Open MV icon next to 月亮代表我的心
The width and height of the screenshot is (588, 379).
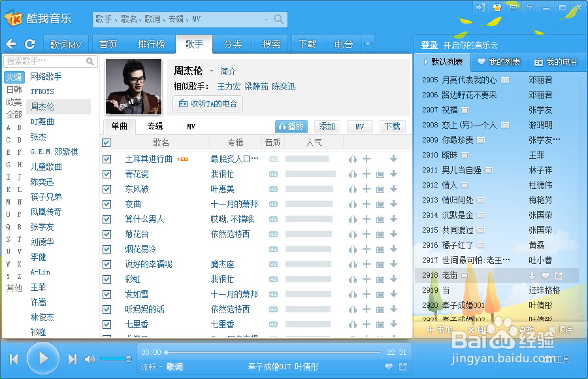(505, 80)
